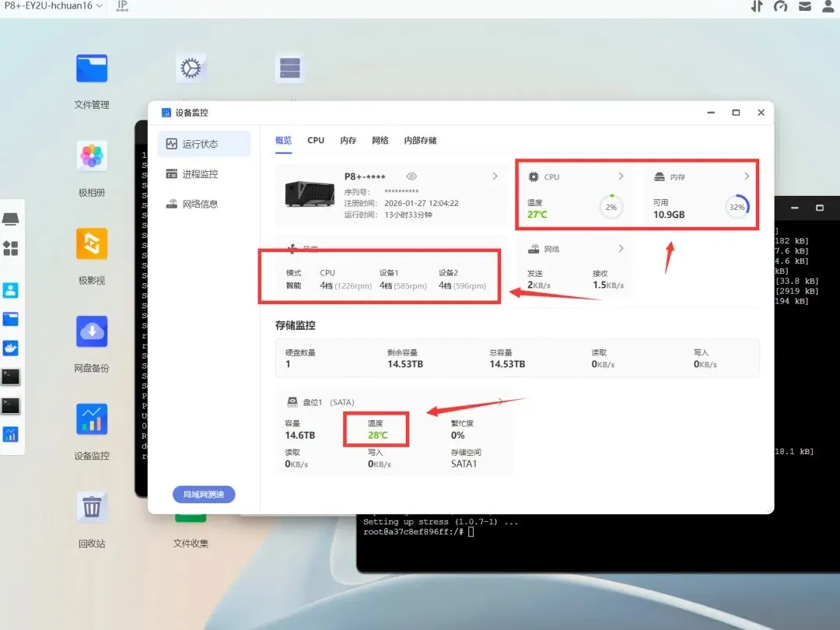This screenshot has width=840, height=630.
Task: Click the terminal prompt after root@a37c8ef896ff
Action: [471, 531]
